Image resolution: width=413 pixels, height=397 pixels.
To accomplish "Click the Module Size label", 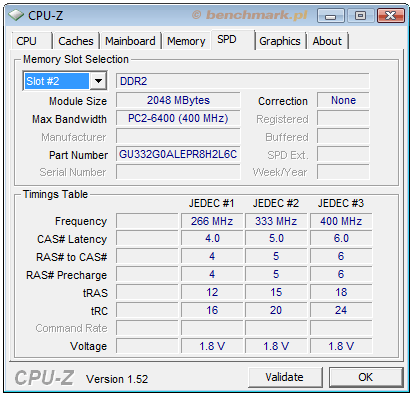I will (78, 101).
